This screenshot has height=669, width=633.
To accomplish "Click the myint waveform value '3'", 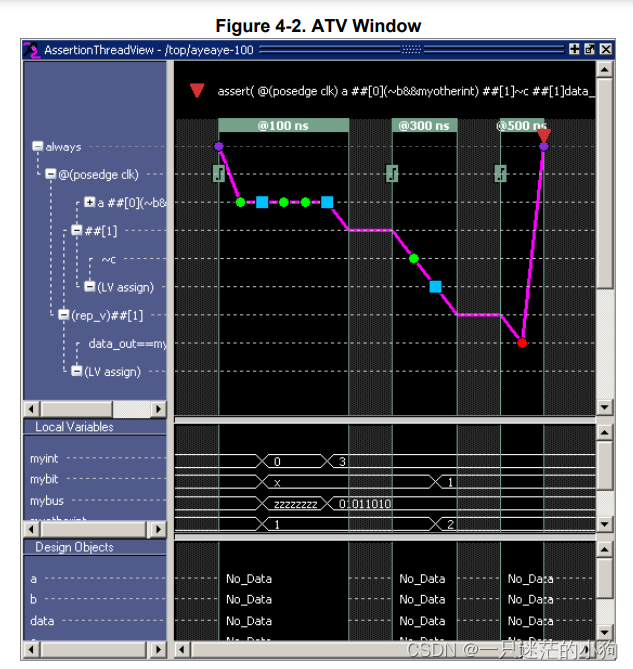I will coord(342,461).
